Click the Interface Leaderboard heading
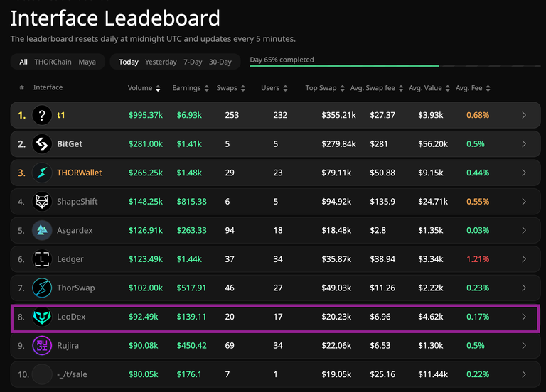This screenshot has width=546, height=392. (115, 18)
